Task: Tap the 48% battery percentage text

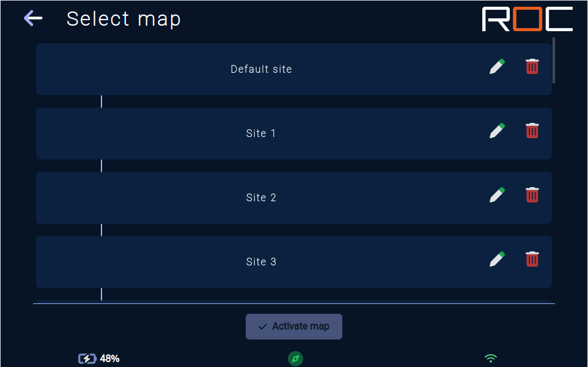Action: click(109, 359)
